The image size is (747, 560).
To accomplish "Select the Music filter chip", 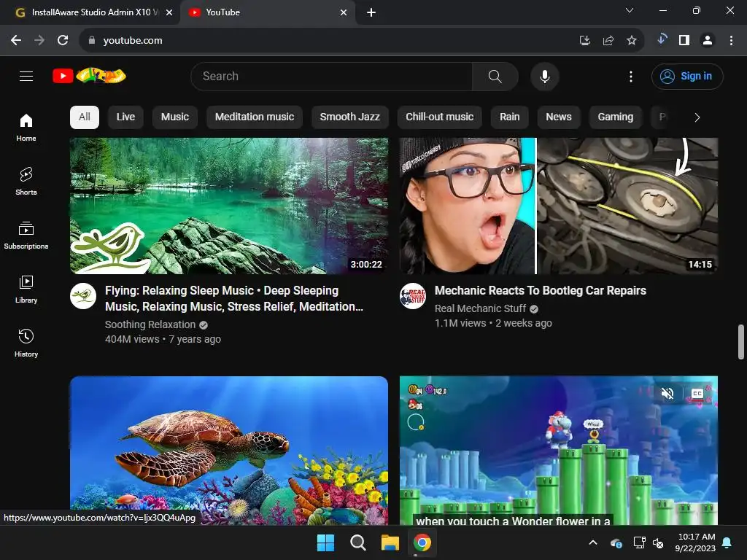I will [x=175, y=117].
